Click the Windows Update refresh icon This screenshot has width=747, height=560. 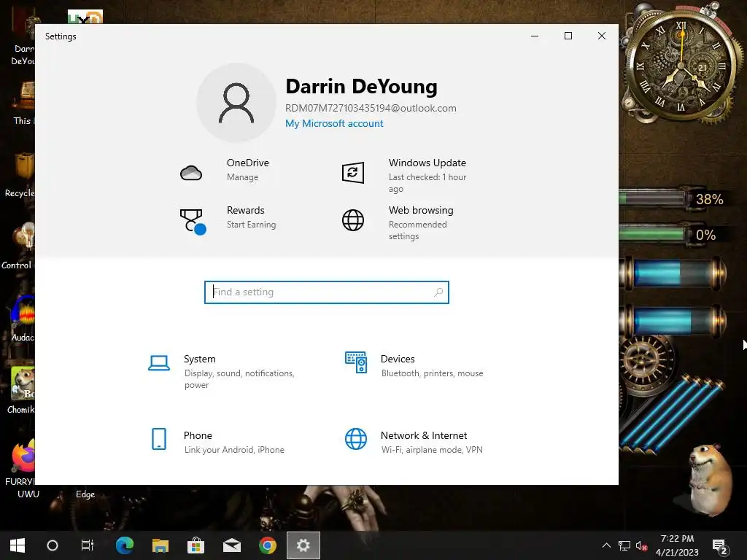353,172
